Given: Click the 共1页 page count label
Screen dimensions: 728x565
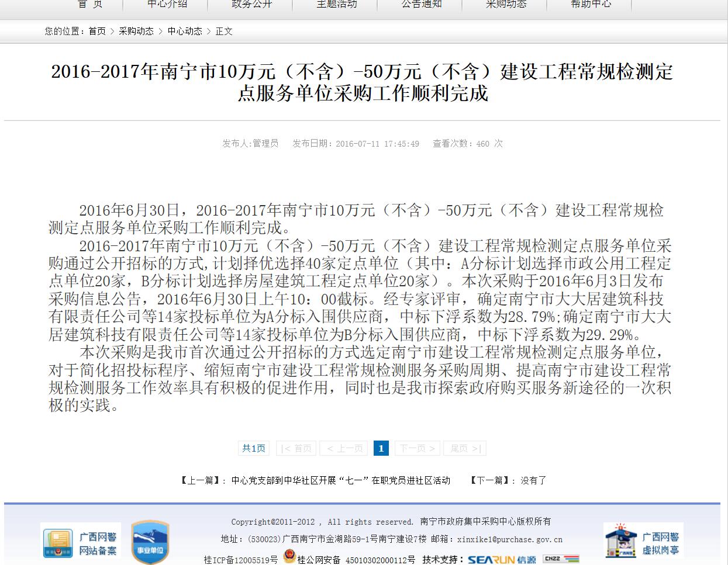Looking at the screenshot, I should click(x=254, y=448).
